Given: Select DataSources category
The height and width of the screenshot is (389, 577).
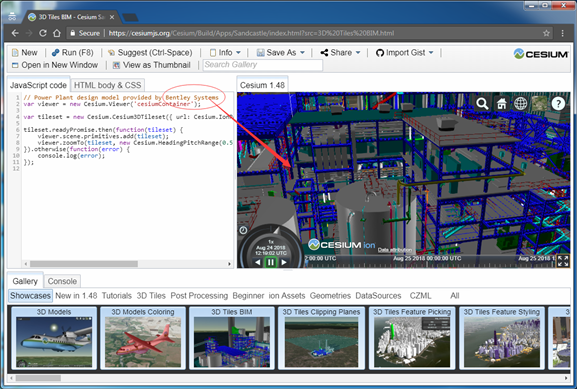Looking at the screenshot, I should click(x=378, y=296).
